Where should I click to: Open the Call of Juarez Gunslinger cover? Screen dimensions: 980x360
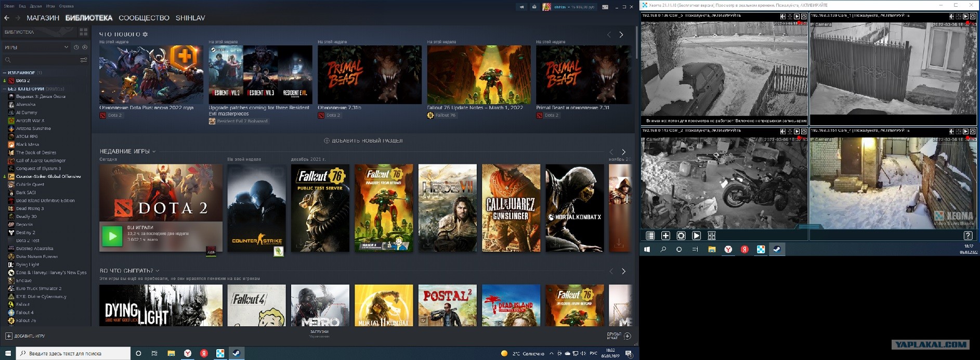coord(511,208)
